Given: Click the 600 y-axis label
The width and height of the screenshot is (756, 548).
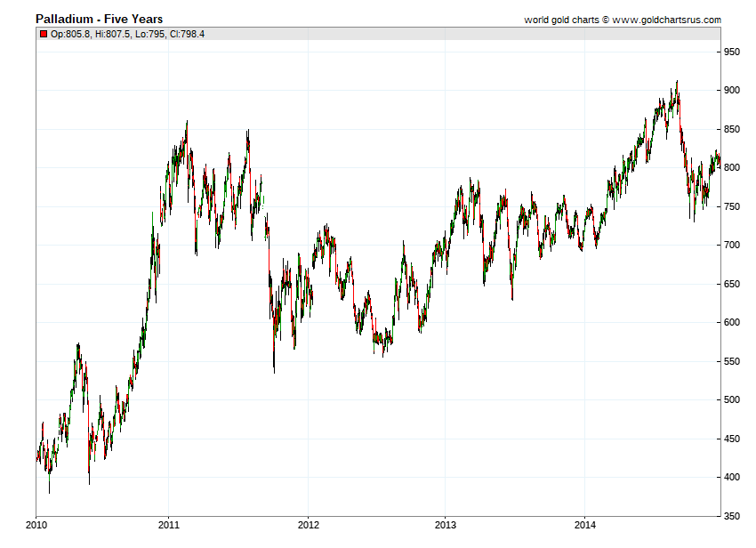Looking at the screenshot, I should [732, 323].
